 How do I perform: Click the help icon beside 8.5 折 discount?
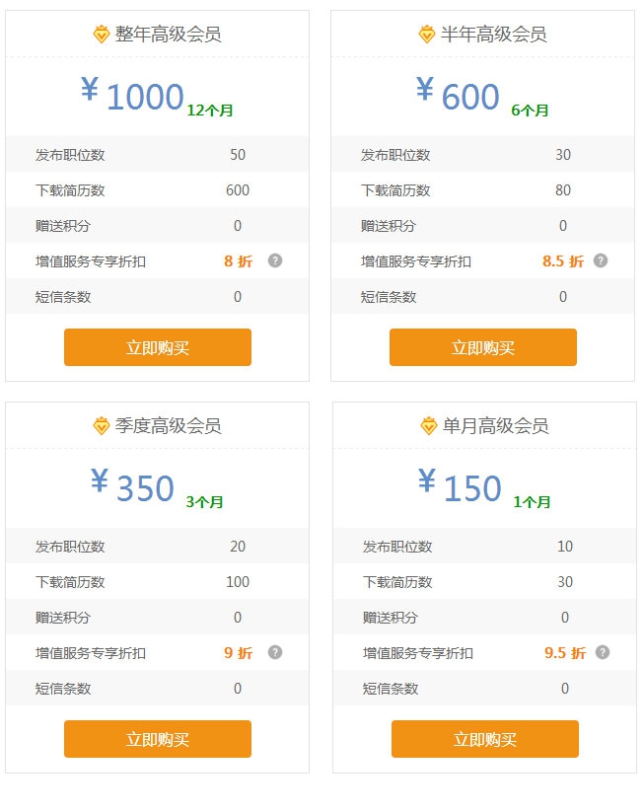pyautogui.click(x=601, y=260)
